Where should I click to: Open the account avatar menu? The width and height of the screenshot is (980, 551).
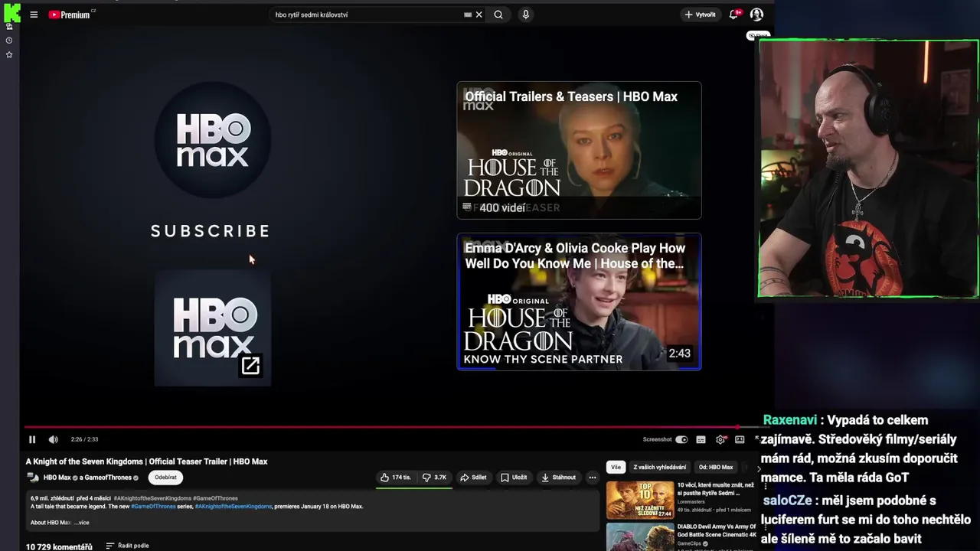756,15
